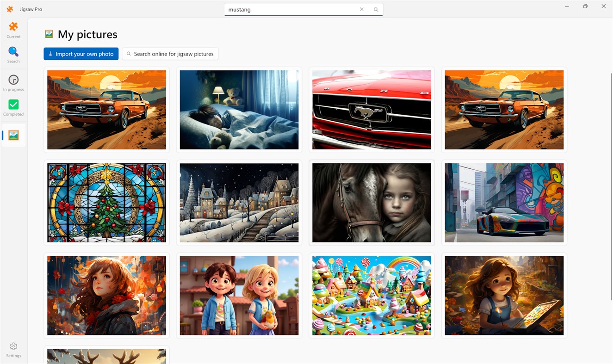This screenshot has height=364, width=613.
Task: Select the sleeping child picture
Action: click(239, 110)
